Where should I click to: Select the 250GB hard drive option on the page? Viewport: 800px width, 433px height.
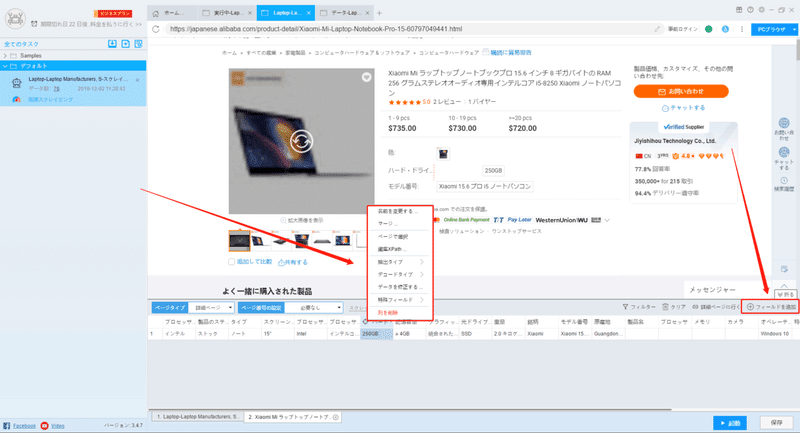[493, 170]
